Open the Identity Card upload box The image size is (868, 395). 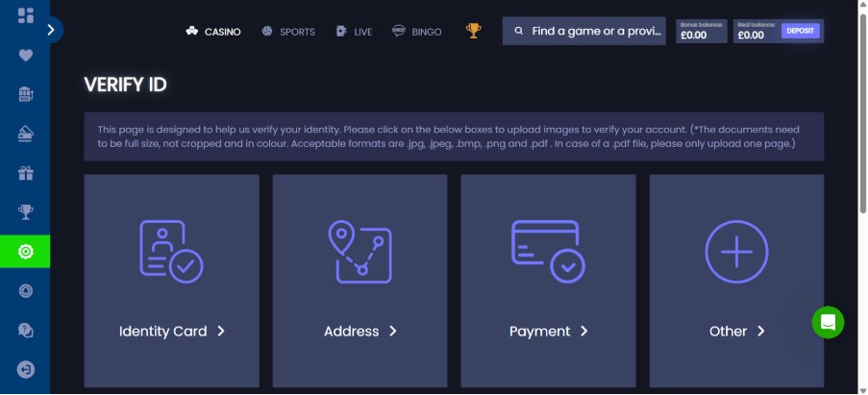coord(171,282)
